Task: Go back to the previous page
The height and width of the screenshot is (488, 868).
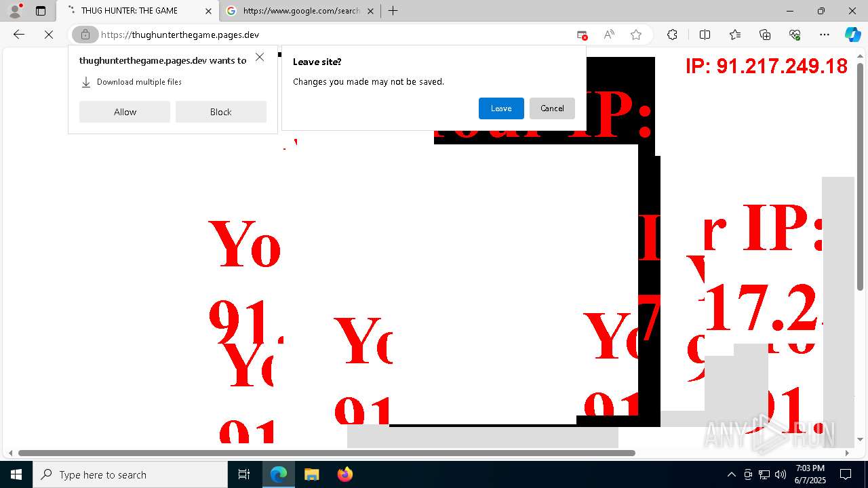Action: [19, 35]
